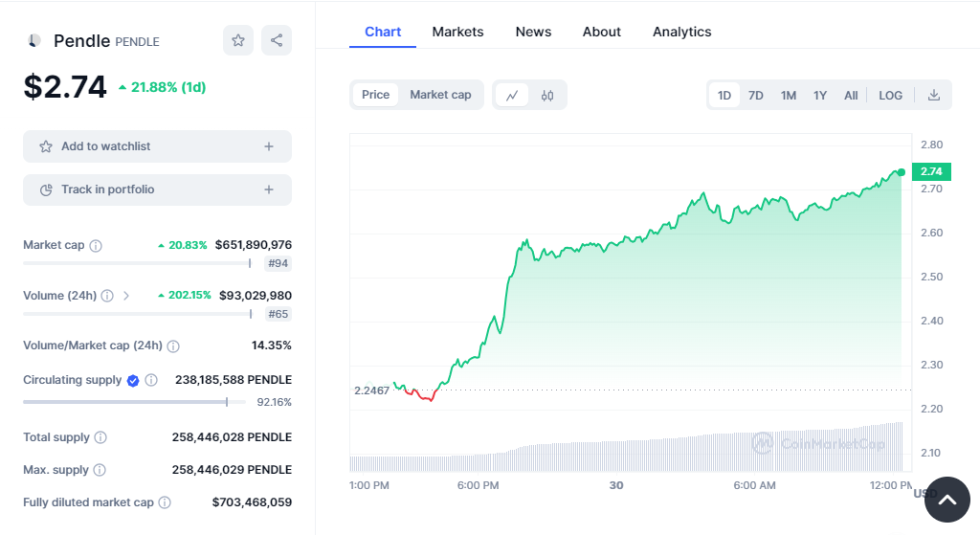Click Add to watchlist button

pyautogui.click(x=158, y=146)
